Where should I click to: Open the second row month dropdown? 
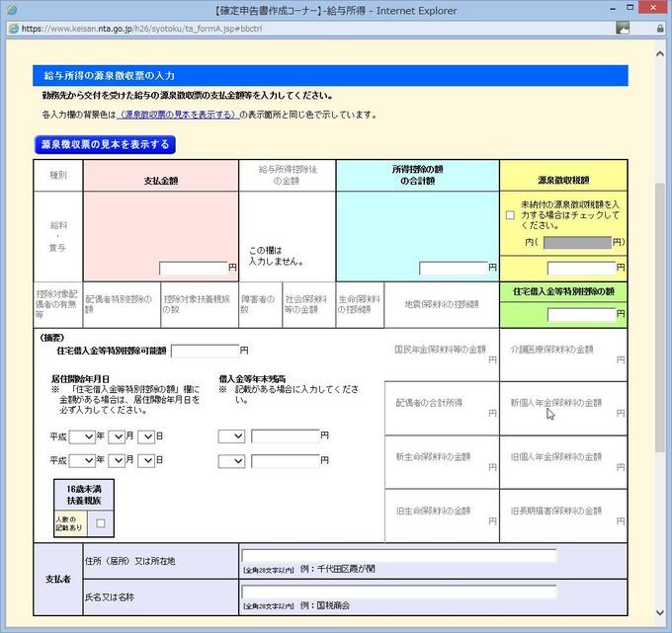click(117, 460)
